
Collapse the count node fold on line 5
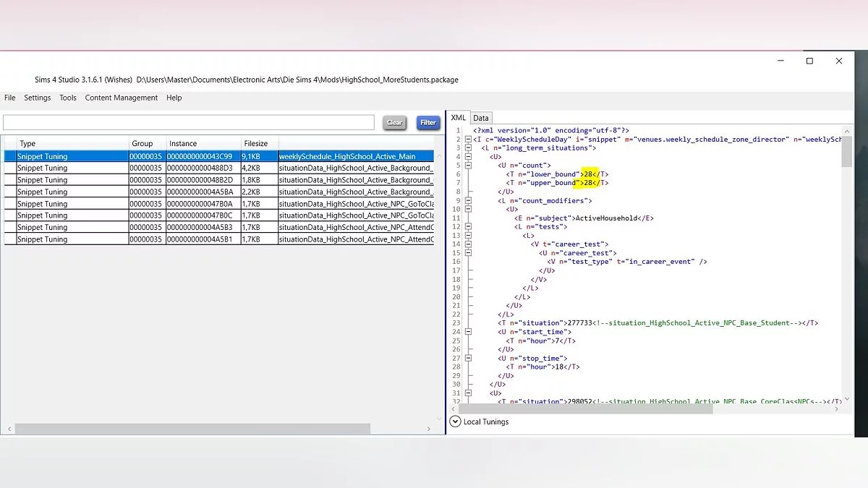tap(468, 166)
